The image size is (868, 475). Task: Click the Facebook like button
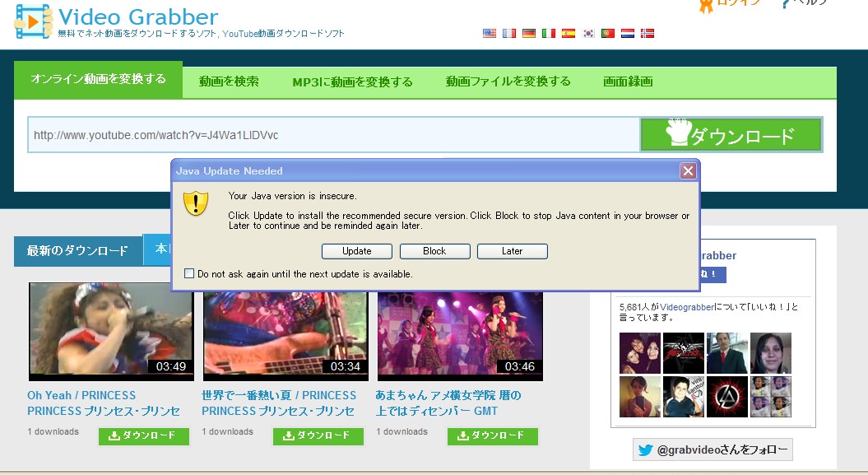point(713,275)
